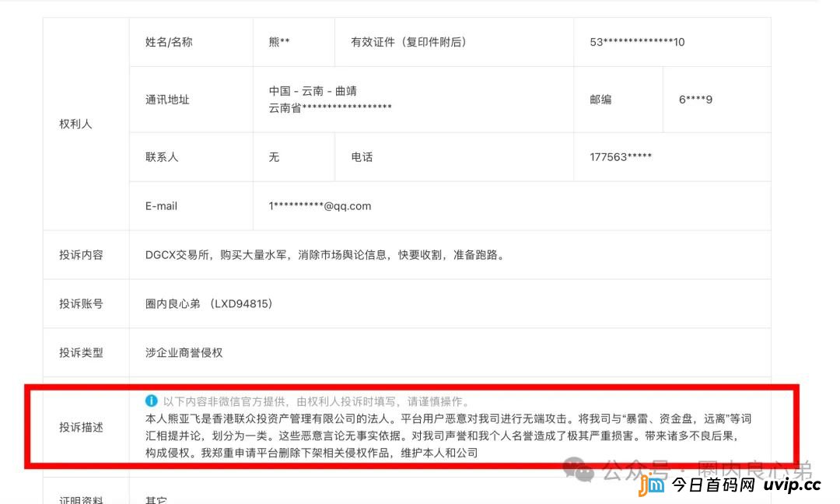
Task: Click email value 1**********@qq.com
Action: 320,205
